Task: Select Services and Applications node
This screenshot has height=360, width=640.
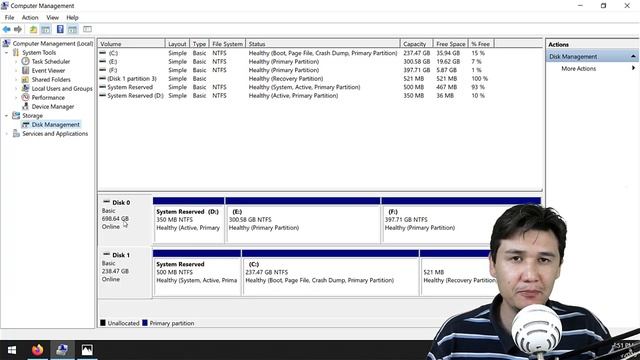Action: 55,133
